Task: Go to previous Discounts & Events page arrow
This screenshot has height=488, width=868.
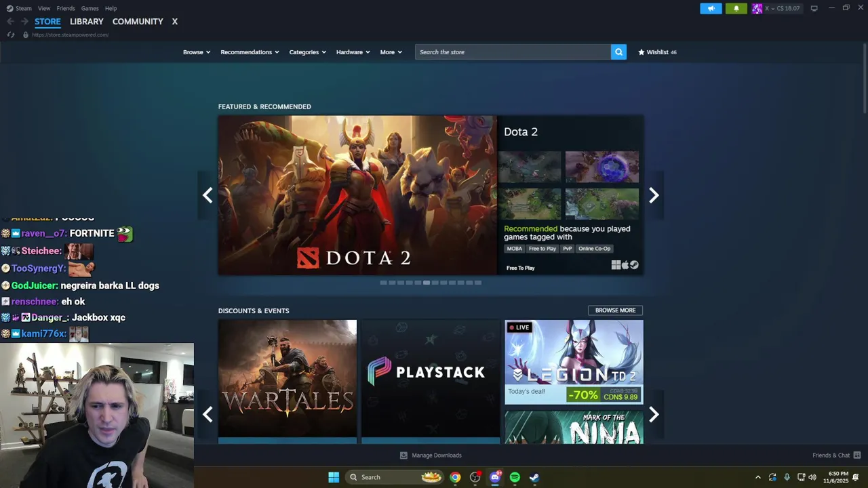Action: click(208, 414)
